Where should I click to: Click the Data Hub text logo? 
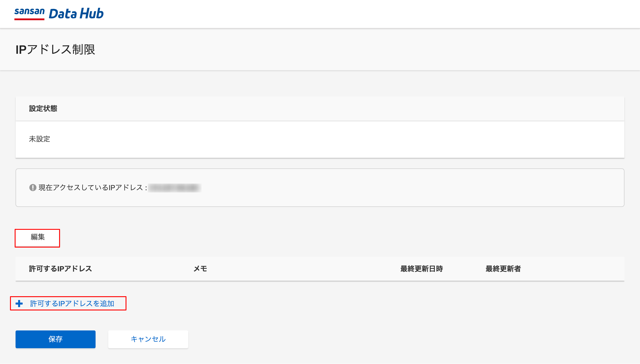(x=76, y=14)
